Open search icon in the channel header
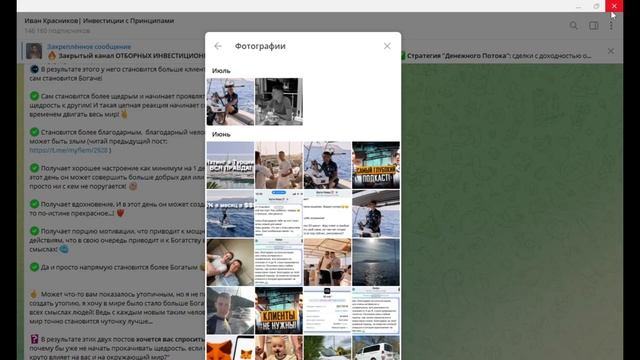 [573, 26]
